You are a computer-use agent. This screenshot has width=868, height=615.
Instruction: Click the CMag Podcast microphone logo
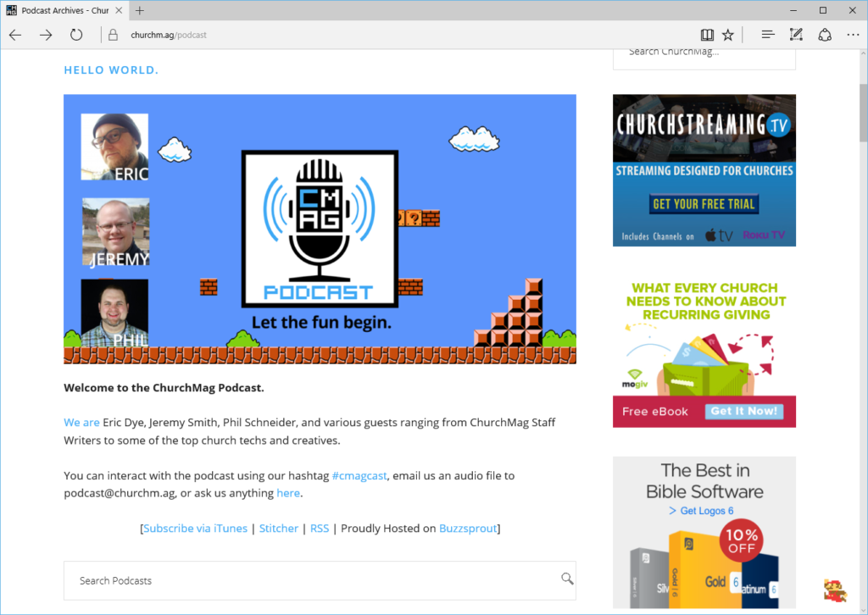point(320,229)
